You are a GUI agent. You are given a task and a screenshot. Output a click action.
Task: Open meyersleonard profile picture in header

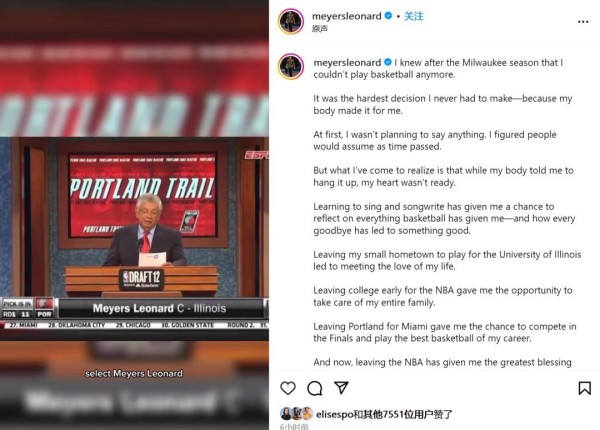click(x=291, y=21)
